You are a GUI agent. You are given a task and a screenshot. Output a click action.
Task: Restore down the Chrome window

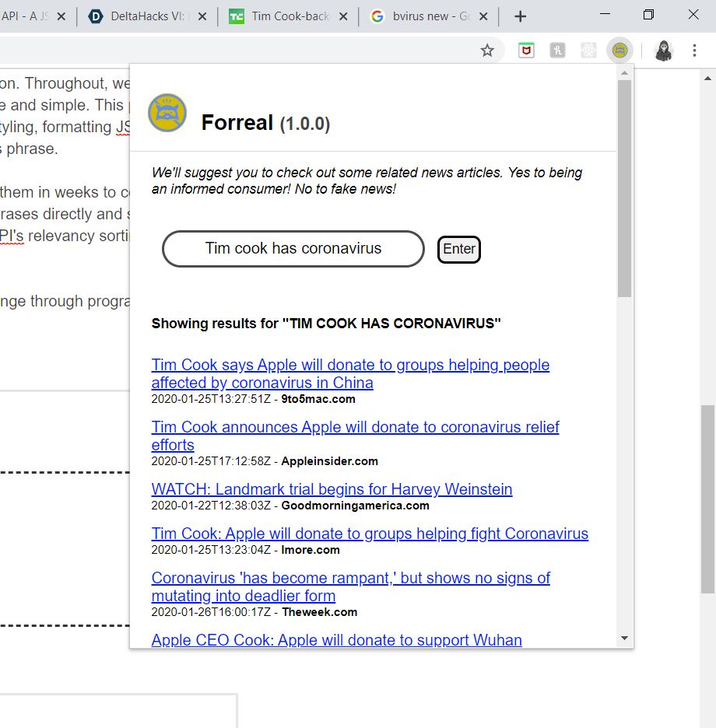(648, 15)
